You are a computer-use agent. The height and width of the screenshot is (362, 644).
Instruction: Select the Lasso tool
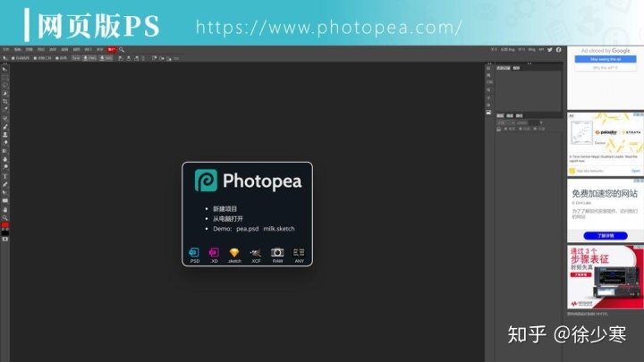point(5,86)
